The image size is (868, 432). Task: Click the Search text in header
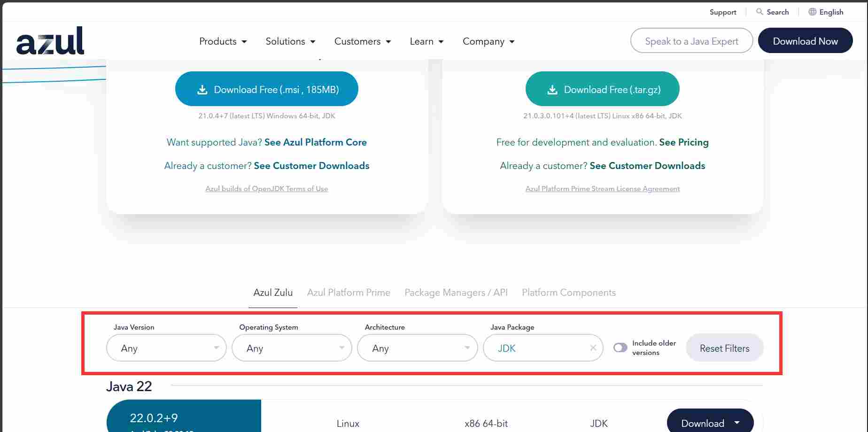tap(777, 12)
